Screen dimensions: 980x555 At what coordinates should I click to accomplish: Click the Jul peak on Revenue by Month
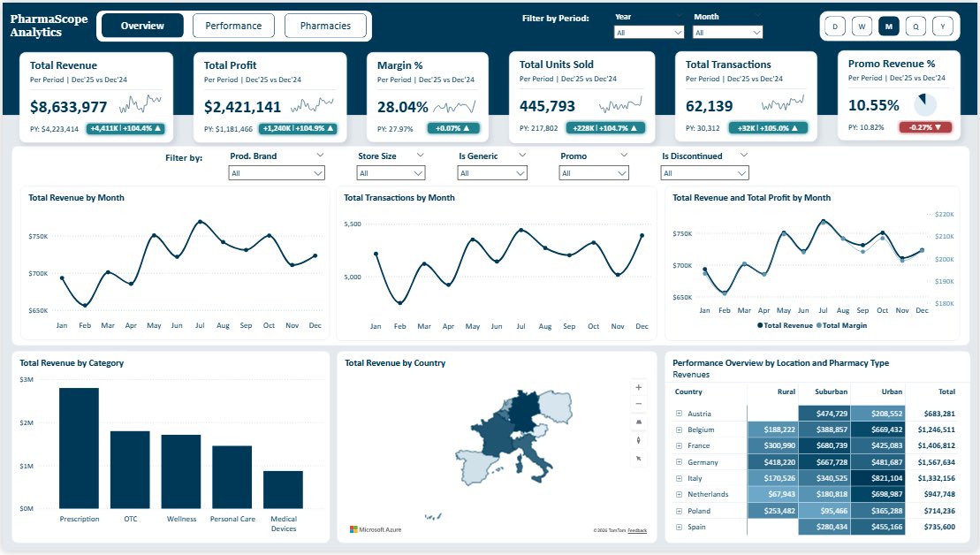pyautogui.click(x=200, y=221)
